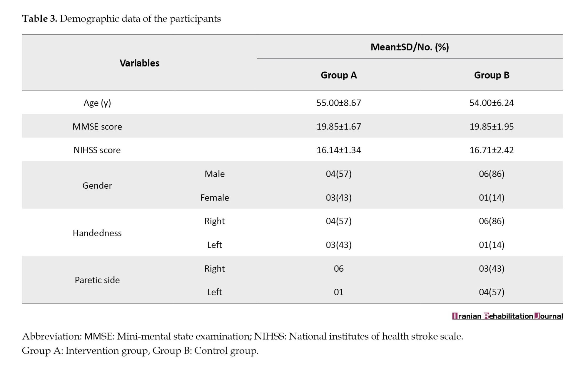Viewport: 588px width, 365px height.
Task: Select the Group B column header
Action: [492, 75]
